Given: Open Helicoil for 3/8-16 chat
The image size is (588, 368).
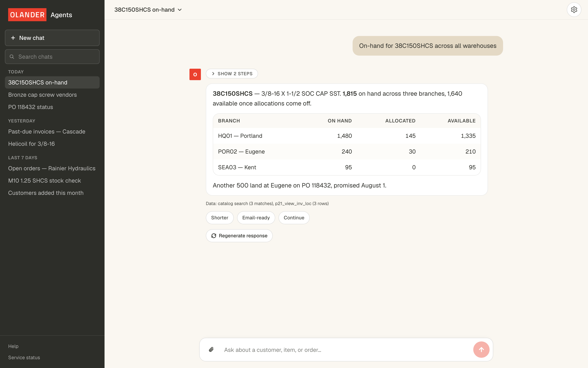Looking at the screenshot, I should click(x=52, y=144).
